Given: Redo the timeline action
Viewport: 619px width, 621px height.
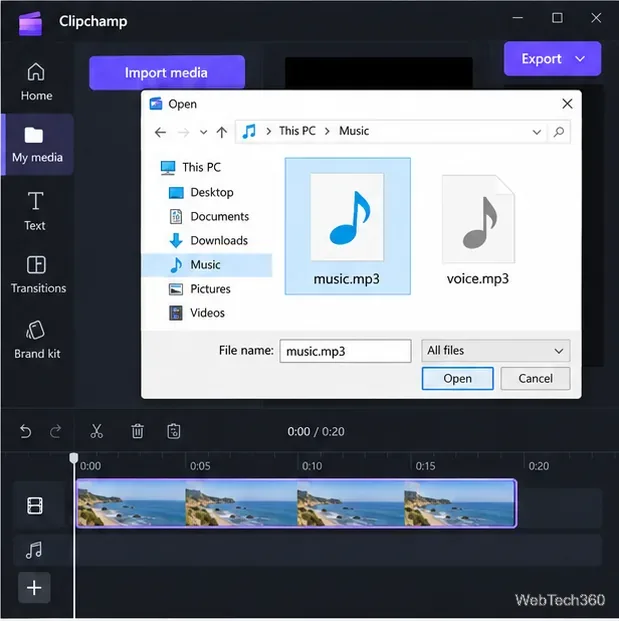Looking at the screenshot, I should [55, 431].
